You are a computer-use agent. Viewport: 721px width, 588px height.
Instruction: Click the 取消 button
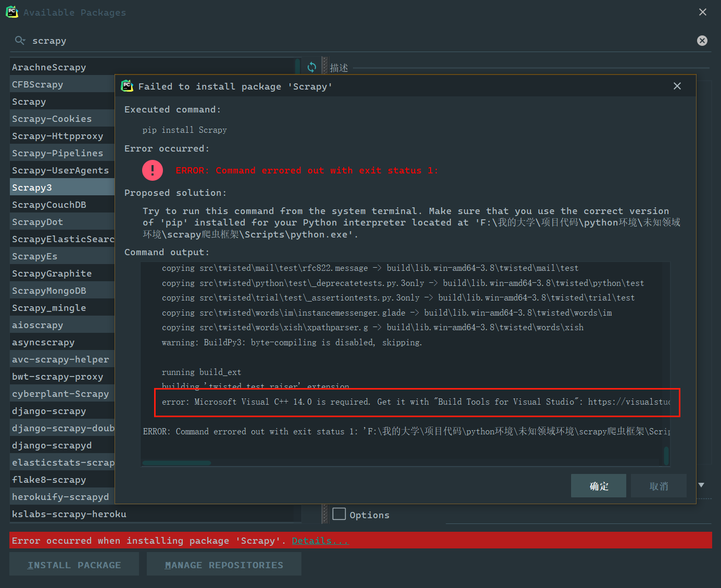point(659,486)
